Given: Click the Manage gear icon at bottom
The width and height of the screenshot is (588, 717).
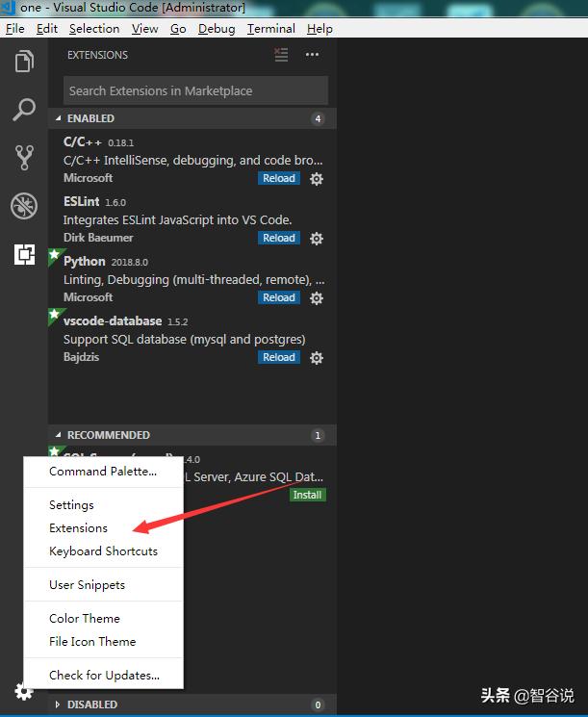Looking at the screenshot, I should 24,691.
